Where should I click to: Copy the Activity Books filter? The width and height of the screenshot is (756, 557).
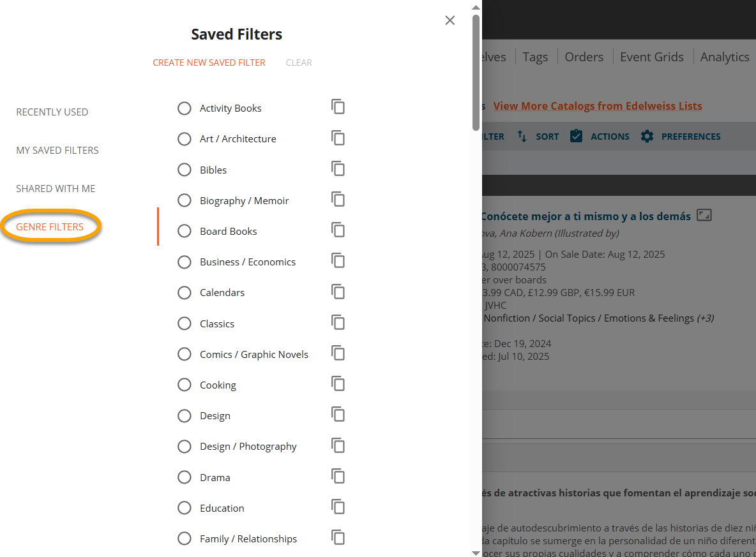(338, 107)
